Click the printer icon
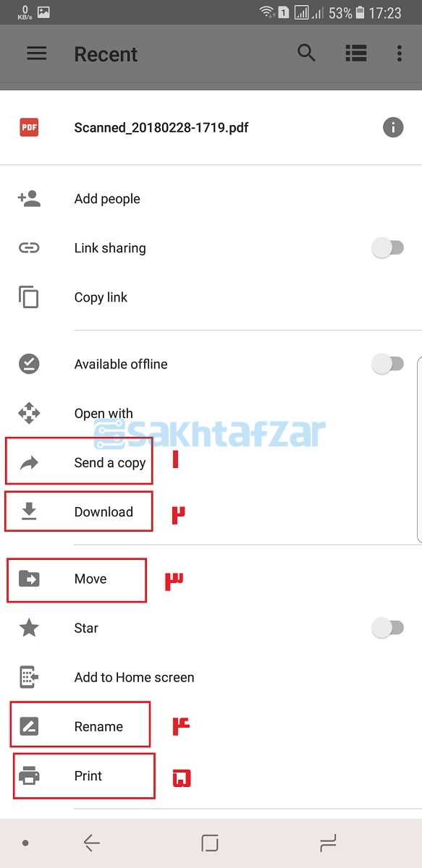This screenshot has width=422, height=868. click(x=29, y=776)
